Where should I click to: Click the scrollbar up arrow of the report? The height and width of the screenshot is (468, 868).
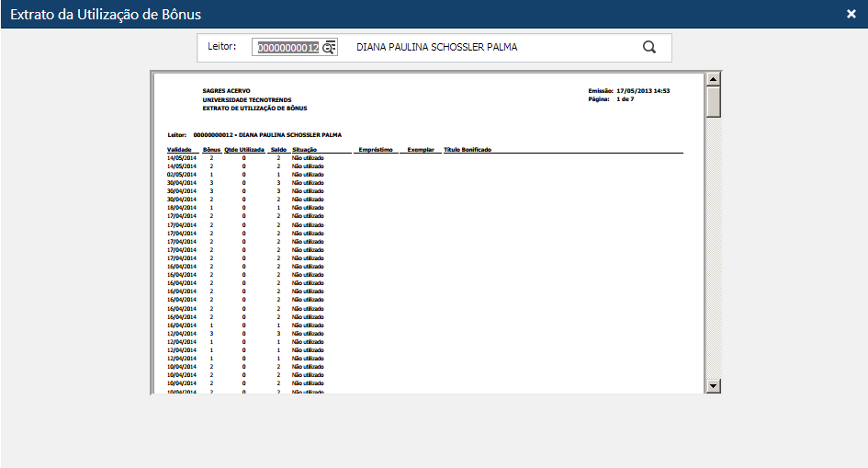(x=713, y=80)
